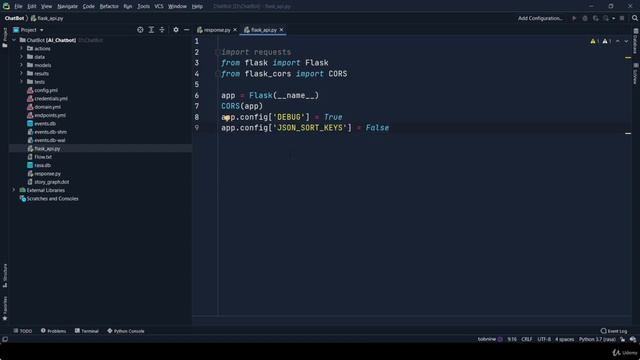Open the Navigate menu
The width and height of the screenshot is (640, 360).
(x=67, y=6)
